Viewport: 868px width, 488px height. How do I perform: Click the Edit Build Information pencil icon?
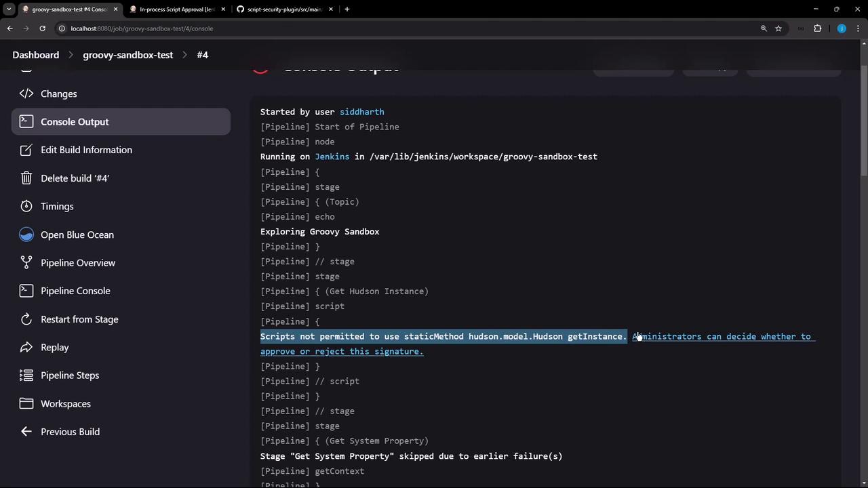tap(26, 150)
